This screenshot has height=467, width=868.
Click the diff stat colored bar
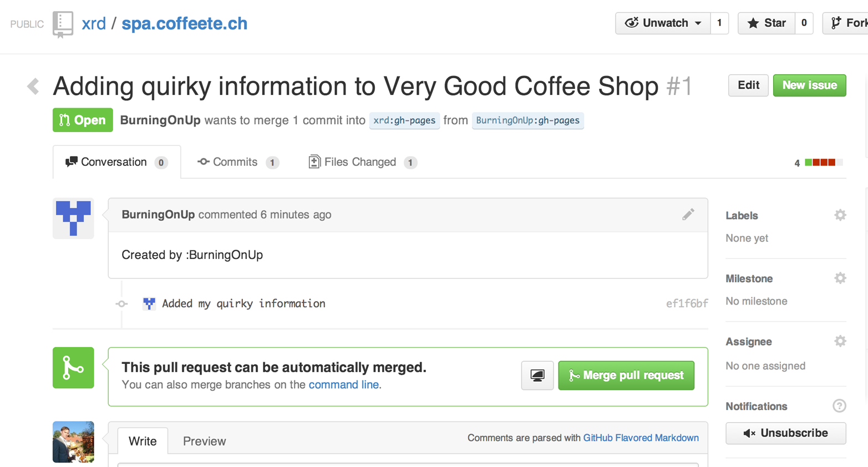point(823,163)
